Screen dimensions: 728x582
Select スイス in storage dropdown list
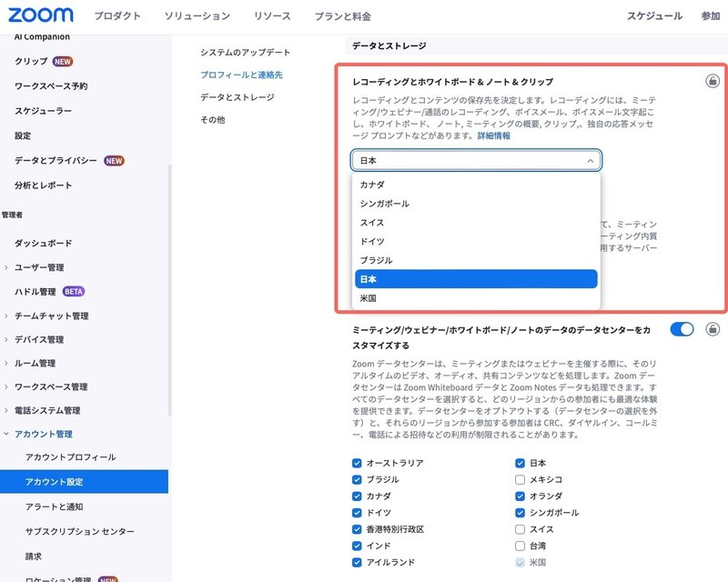coord(476,222)
